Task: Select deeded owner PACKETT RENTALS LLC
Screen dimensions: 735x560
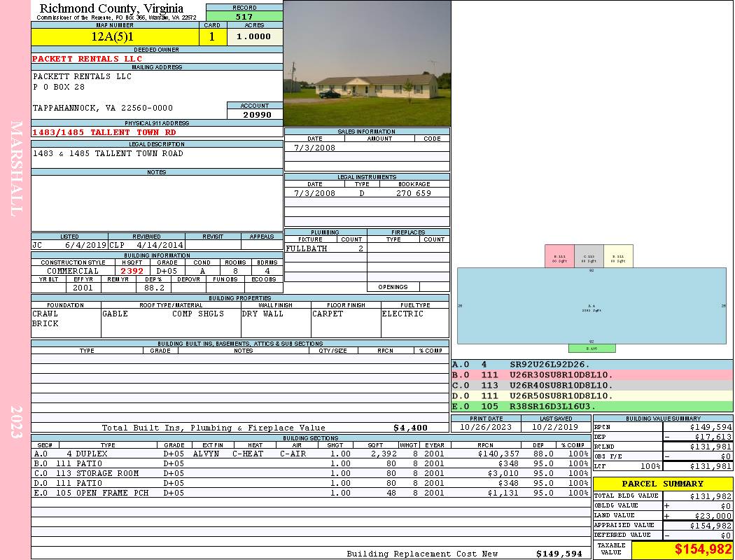Action: pos(87,59)
